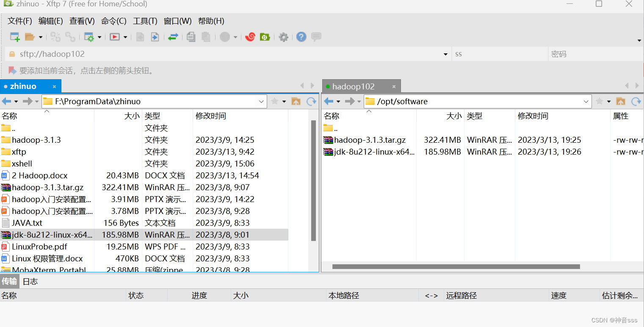The image size is (644, 327).
Task: Close the zhinuo tab
Action: [x=55, y=86]
